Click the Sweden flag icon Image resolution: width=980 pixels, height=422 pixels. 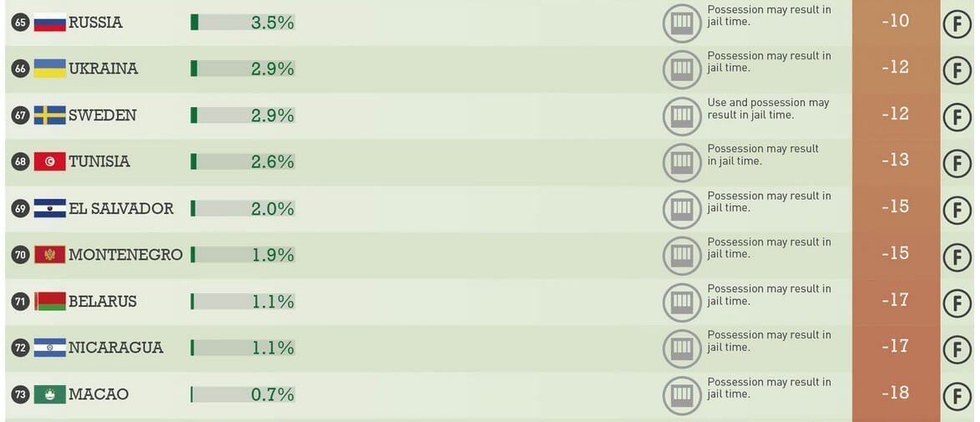(49, 115)
